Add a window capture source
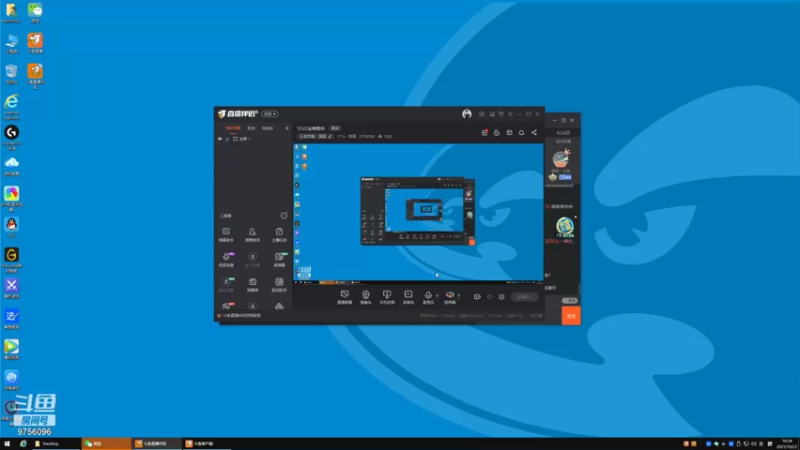Viewport: 800px width, 450px height. click(408, 297)
